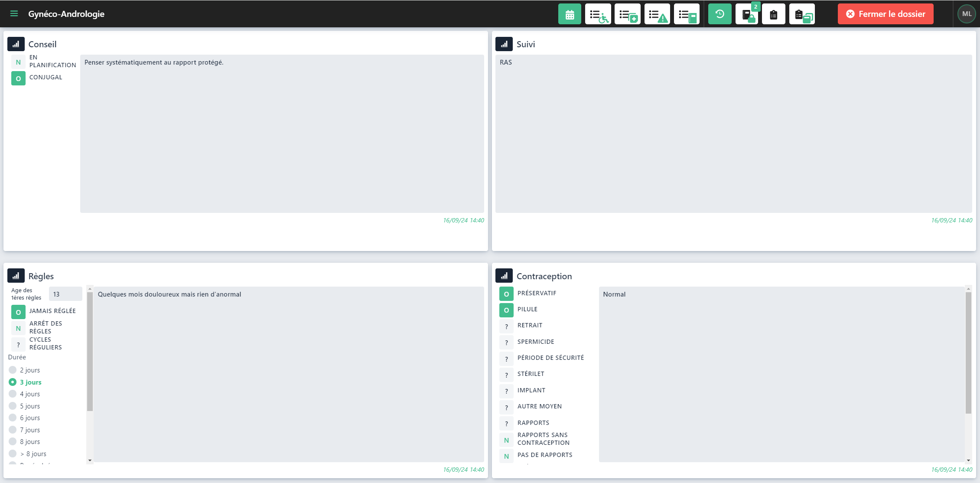Open the list with wheelchair icon
The image size is (980, 483).
tap(598, 14)
